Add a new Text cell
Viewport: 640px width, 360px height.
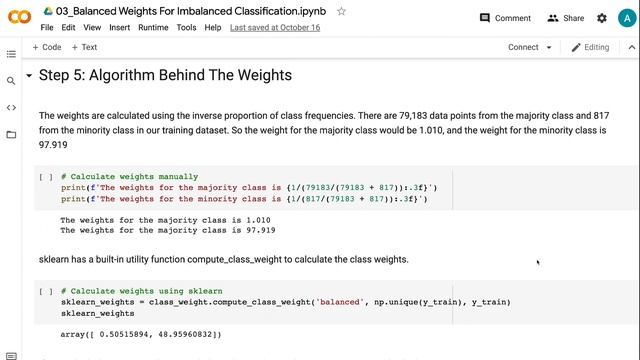coord(84,47)
